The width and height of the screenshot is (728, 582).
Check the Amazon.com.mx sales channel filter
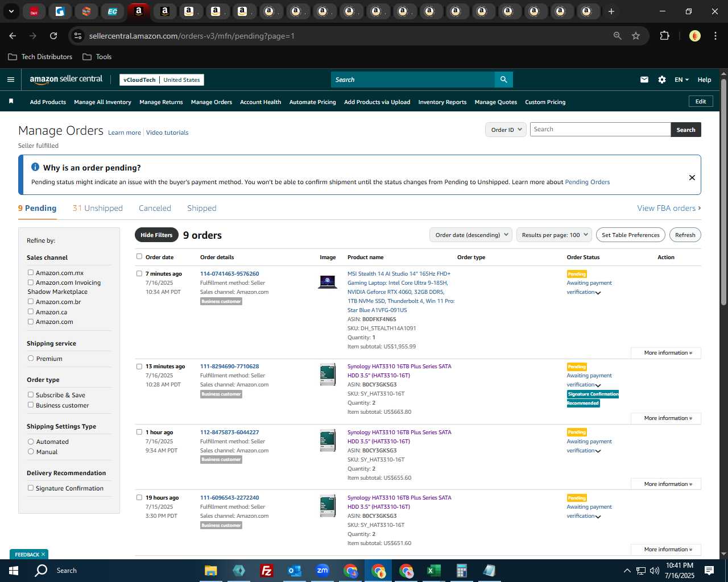(31, 272)
